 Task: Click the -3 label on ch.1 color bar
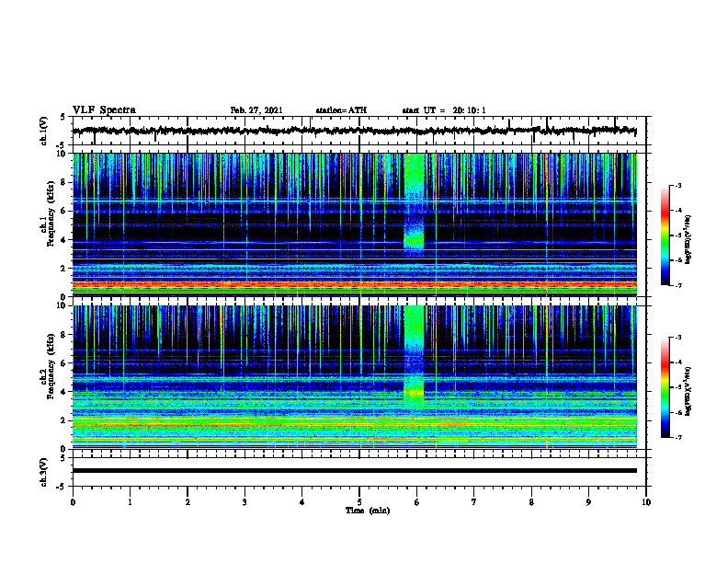(x=678, y=185)
